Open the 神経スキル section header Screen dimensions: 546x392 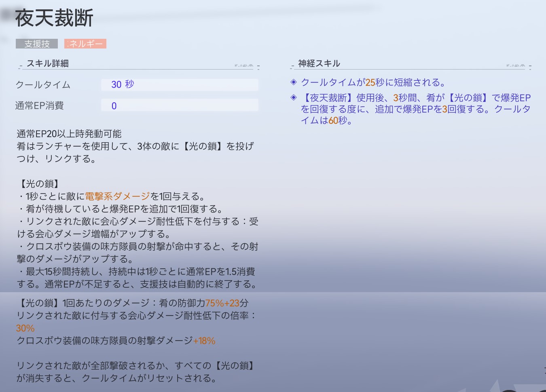click(x=319, y=63)
